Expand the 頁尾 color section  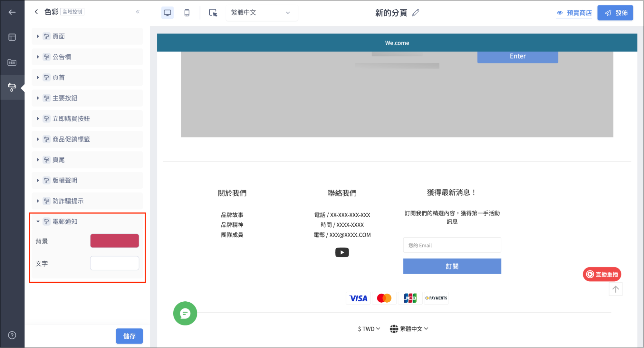tap(87, 160)
